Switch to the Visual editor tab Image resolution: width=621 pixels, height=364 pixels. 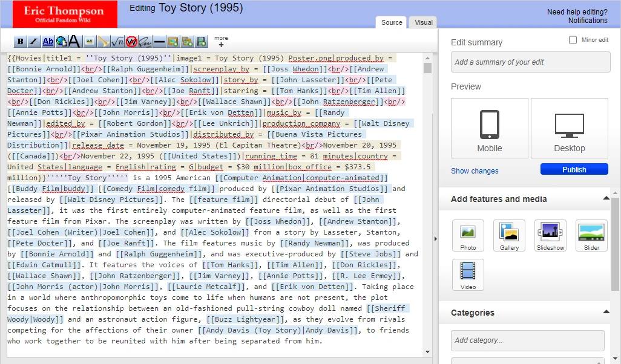(423, 22)
